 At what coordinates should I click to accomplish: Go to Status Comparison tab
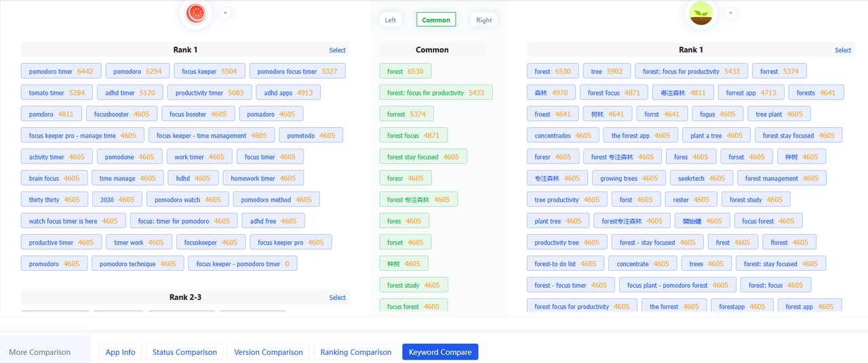184,352
